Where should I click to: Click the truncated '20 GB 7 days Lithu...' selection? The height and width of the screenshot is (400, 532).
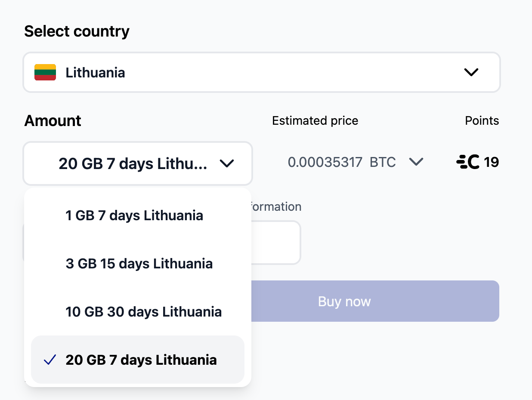(x=133, y=163)
